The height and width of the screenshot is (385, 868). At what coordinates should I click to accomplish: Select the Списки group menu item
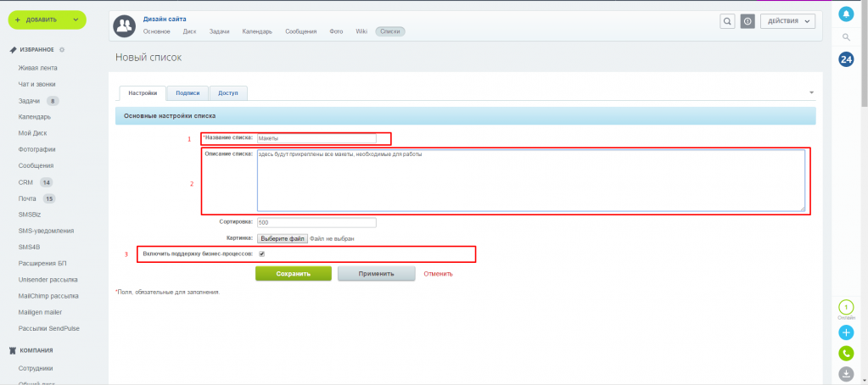point(390,31)
